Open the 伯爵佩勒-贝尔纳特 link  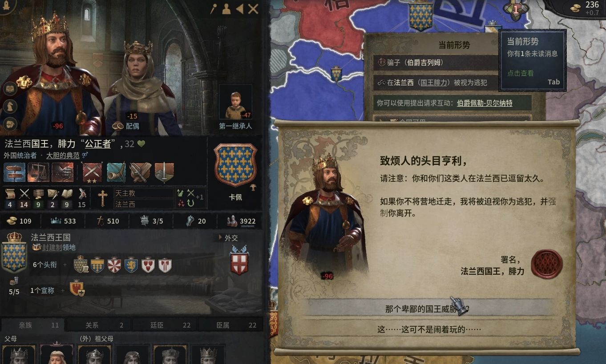485,103
